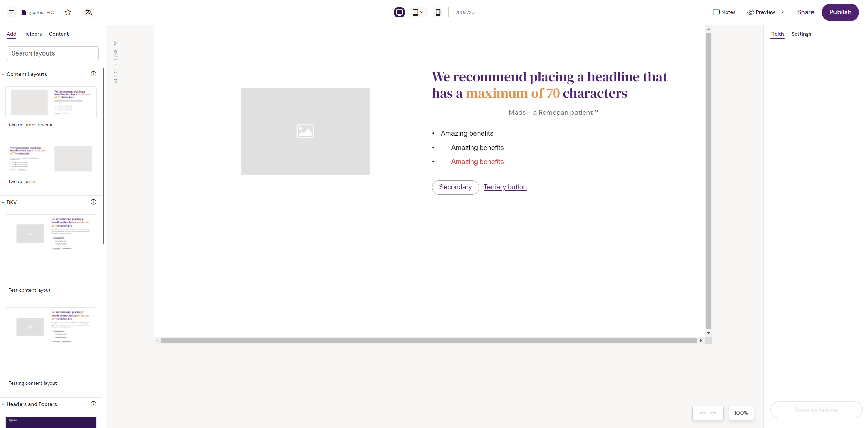This screenshot has width=868, height=428.
Task: Switch to mobile phone preview
Action: (x=438, y=12)
